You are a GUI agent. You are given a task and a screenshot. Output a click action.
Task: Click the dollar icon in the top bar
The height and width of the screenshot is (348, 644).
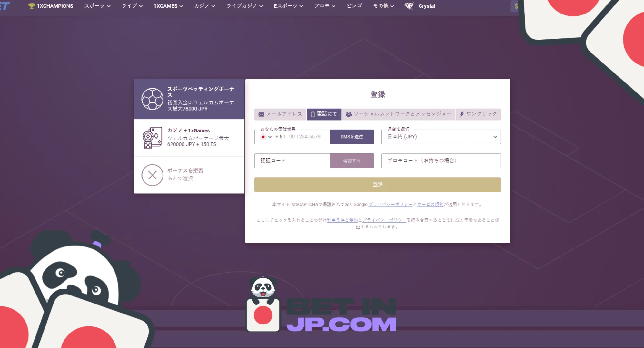(x=516, y=6)
